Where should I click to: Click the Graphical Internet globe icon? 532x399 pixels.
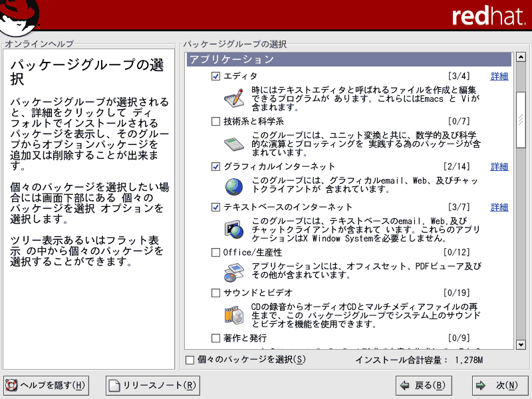pos(234,187)
